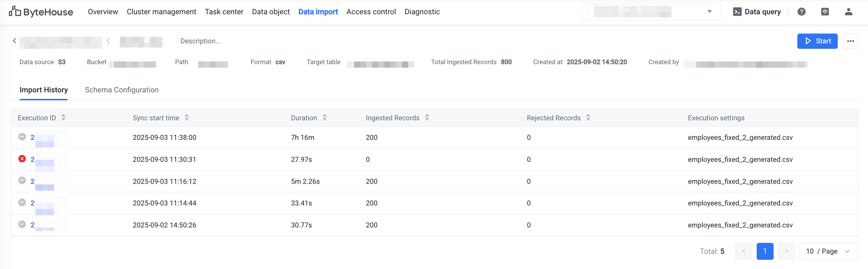Sort table by Sync start time
Image resolution: width=868 pixels, height=269 pixels.
click(187, 118)
